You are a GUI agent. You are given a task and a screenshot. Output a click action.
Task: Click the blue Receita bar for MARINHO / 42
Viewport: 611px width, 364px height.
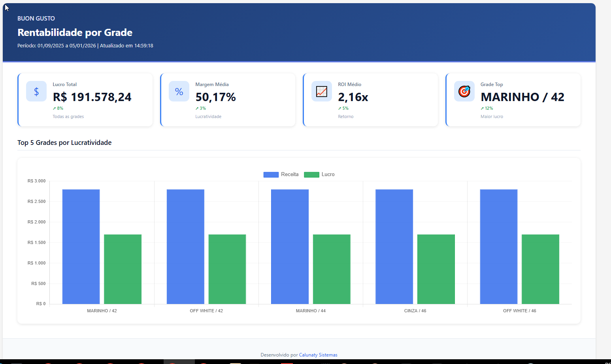pos(81,247)
